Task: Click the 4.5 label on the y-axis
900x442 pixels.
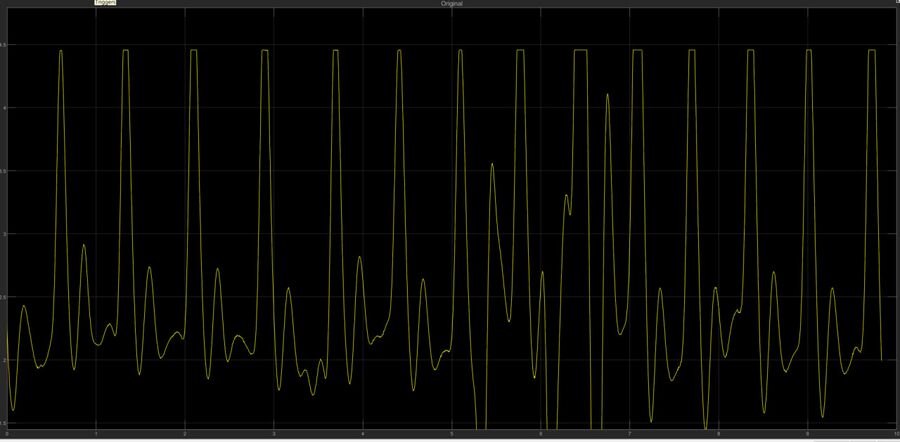Action: (3, 46)
